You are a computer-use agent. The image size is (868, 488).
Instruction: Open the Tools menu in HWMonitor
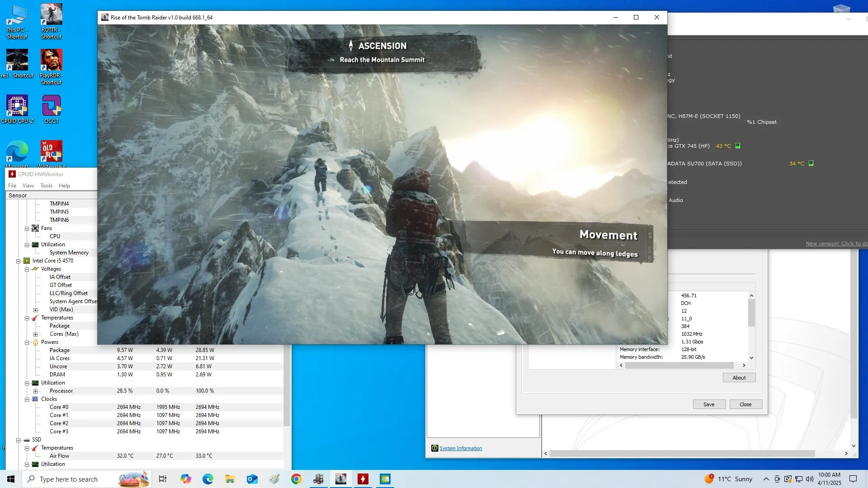coord(46,186)
